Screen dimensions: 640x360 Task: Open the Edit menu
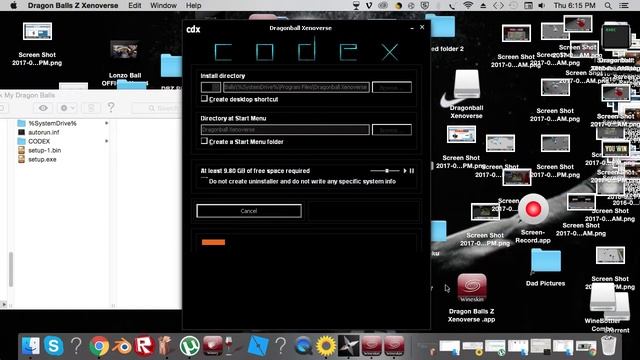[x=134, y=5]
